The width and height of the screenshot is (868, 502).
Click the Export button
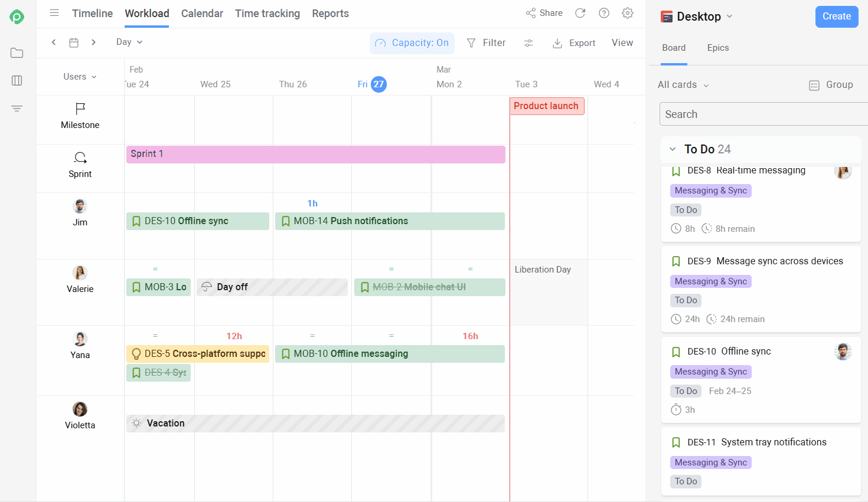tap(574, 43)
